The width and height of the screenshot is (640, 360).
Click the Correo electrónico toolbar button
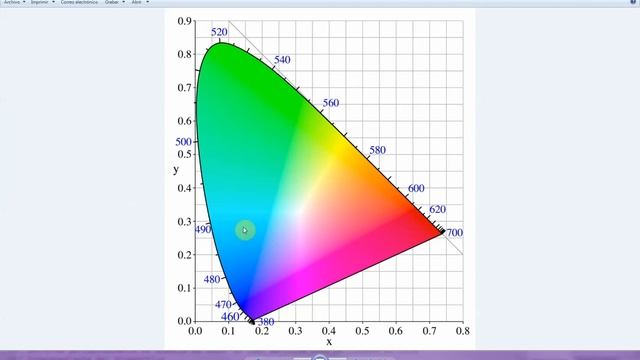[79, 2]
